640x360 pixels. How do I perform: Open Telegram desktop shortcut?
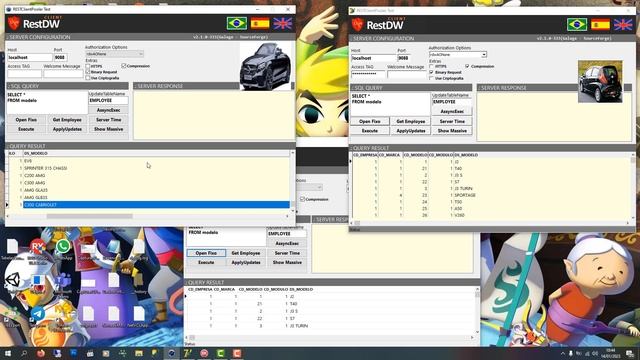click(x=38, y=314)
